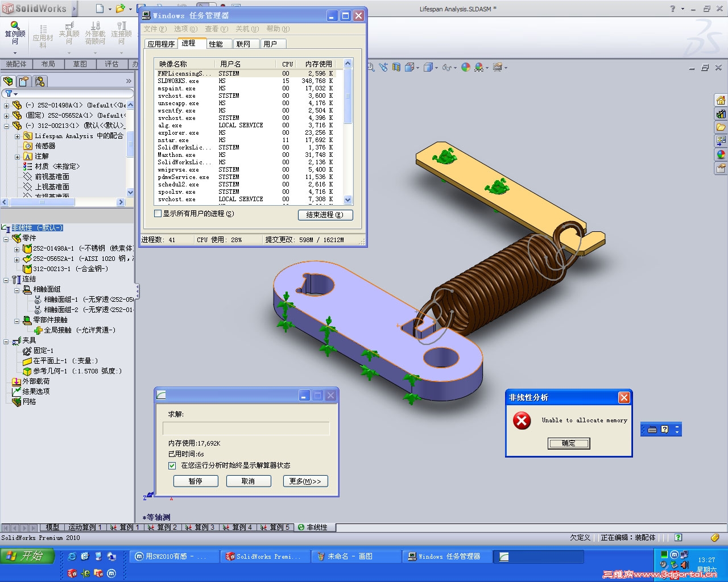Select SLDWORKS.exe process row
This screenshot has width=728, height=582.
pos(246,81)
